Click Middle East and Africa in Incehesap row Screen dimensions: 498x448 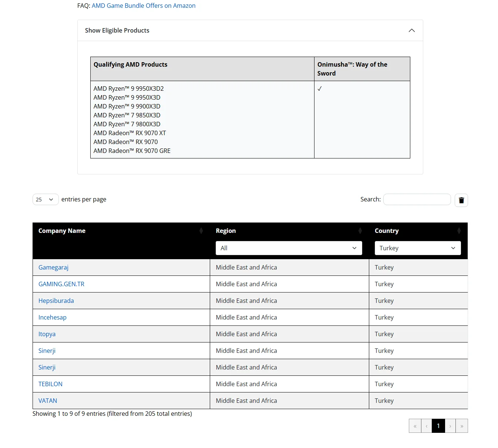pyautogui.click(x=246, y=317)
